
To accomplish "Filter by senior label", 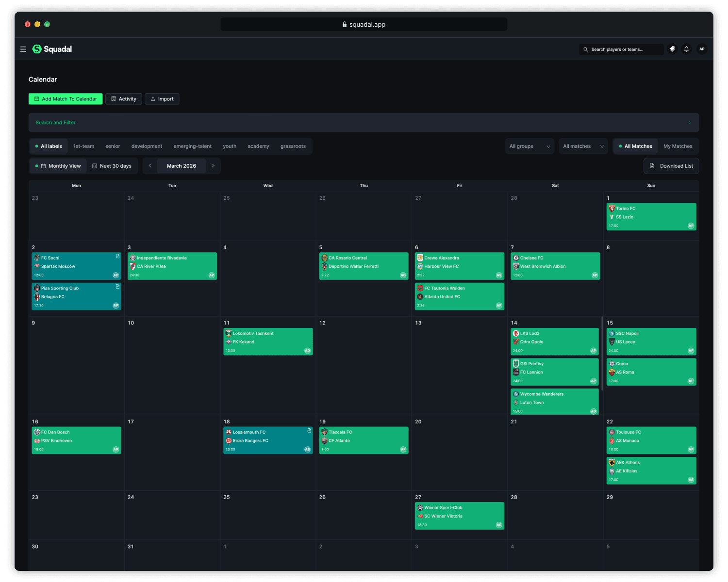I will coord(113,146).
